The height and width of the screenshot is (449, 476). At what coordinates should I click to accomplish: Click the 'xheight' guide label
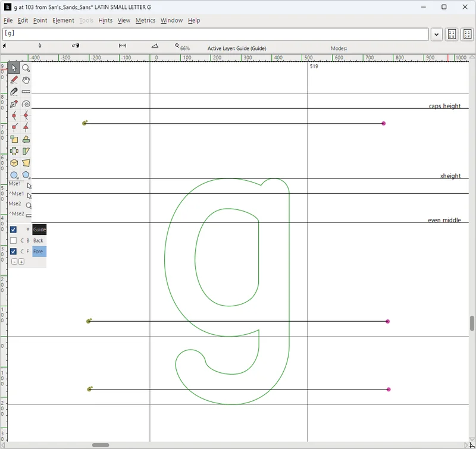click(x=450, y=176)
